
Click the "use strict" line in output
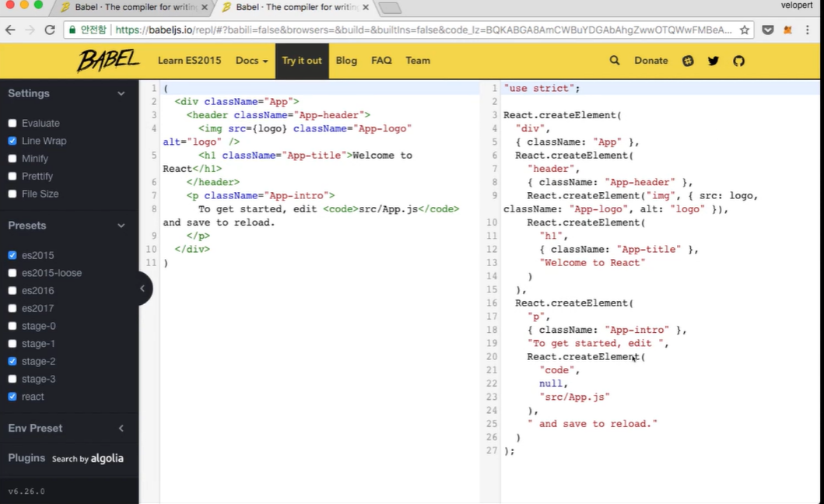(x=542, y=89)
